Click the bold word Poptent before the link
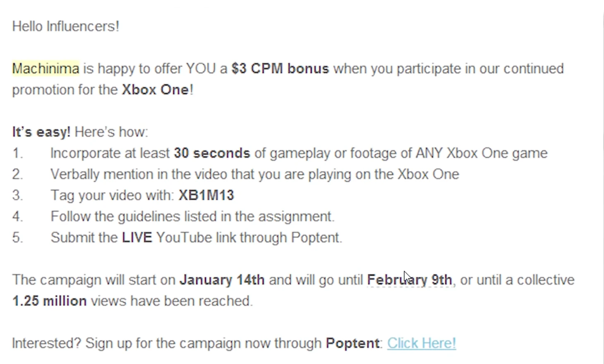Image resolution: width=604 pixels, height=364 pixels. (352, 343)
